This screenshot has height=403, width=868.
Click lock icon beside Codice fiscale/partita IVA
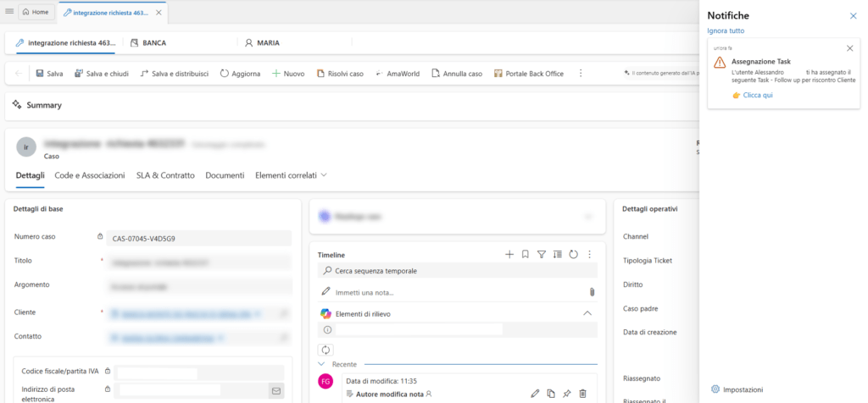[x=108, y=371]
